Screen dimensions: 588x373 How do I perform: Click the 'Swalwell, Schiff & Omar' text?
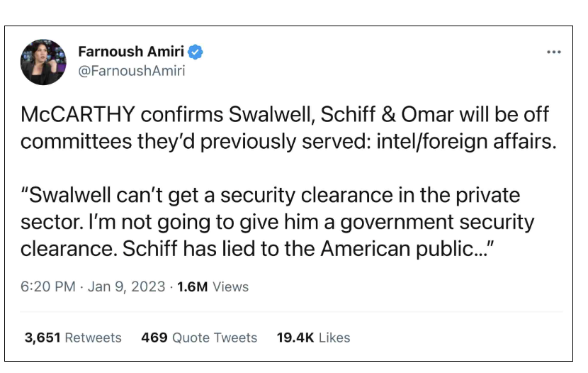(341, 114)
